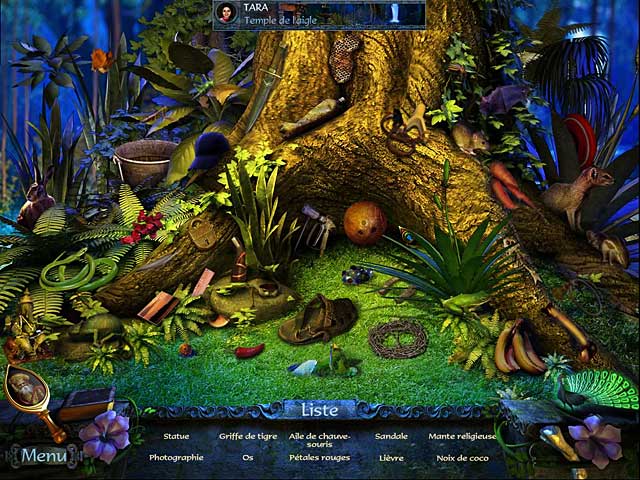Click the peacock hint icon
Image resolution: width=640 pixels, height=480 pixels.
click(600, 390)
